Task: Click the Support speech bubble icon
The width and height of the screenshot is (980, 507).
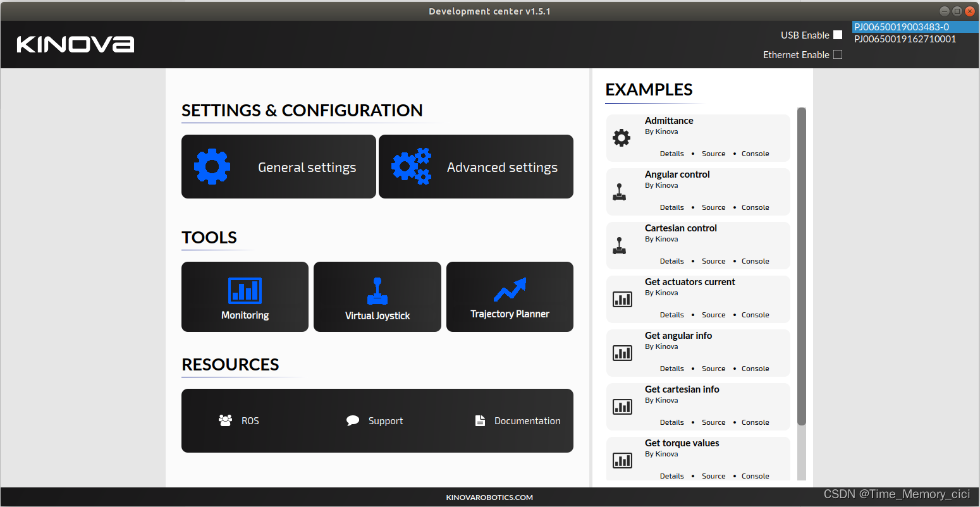Action: coord(353,420)
